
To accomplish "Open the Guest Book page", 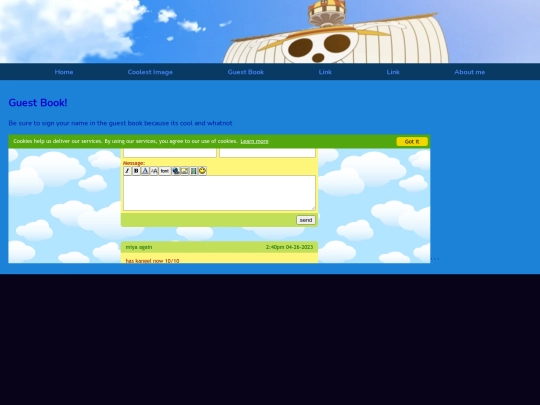I will [246, 72].
